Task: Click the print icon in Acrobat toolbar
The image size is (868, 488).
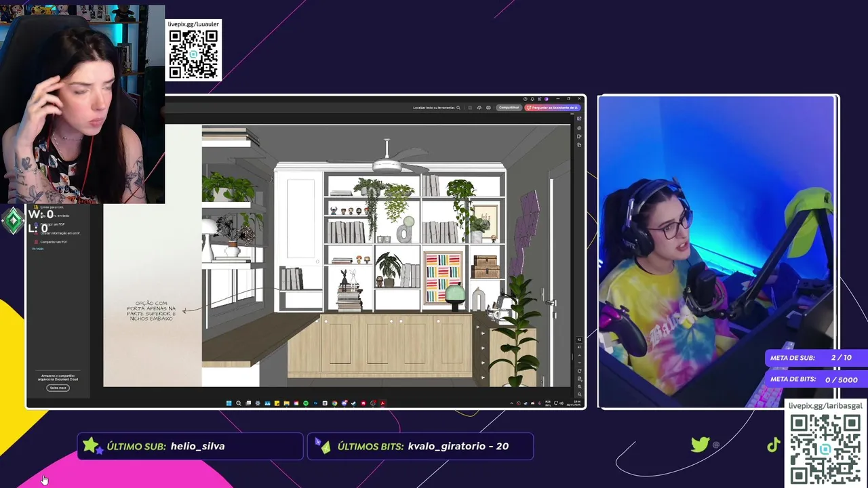Action: (x=488, y=108)
